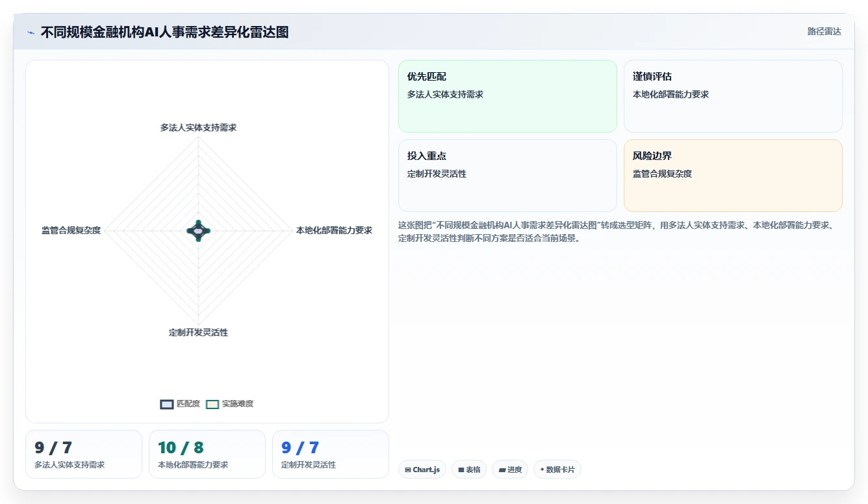Screen dimensions: 868x504
Task: Click the radar axis label 多法人实体支持需求
Action: click(198, 127)
